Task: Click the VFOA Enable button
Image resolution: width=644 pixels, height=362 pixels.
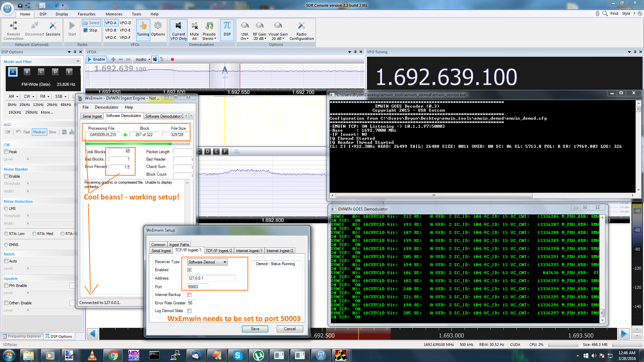Action: point(97,59)
